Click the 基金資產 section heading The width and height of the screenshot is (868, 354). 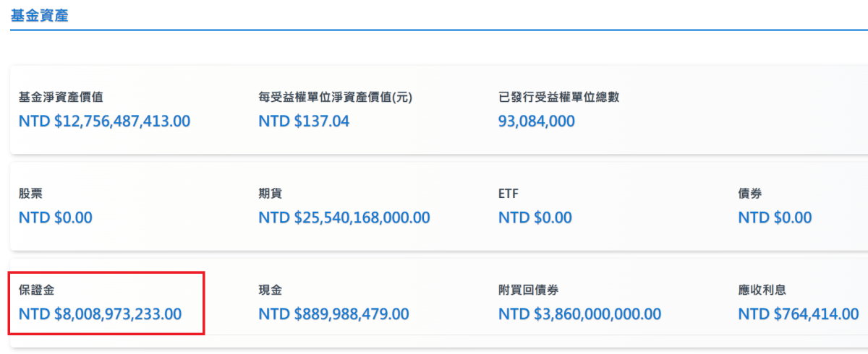(40, 14)
